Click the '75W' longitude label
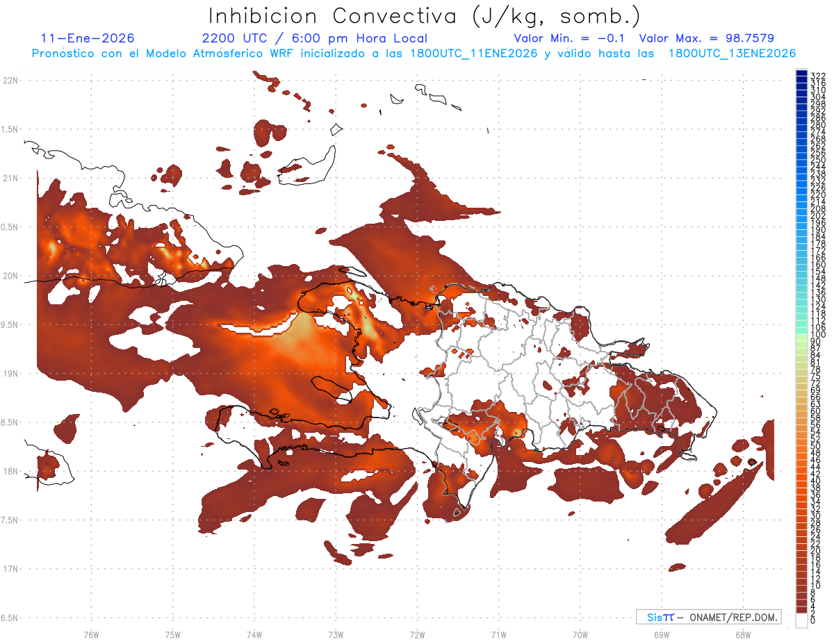Viewport: 834px width, 644px height. pos(173,634)
